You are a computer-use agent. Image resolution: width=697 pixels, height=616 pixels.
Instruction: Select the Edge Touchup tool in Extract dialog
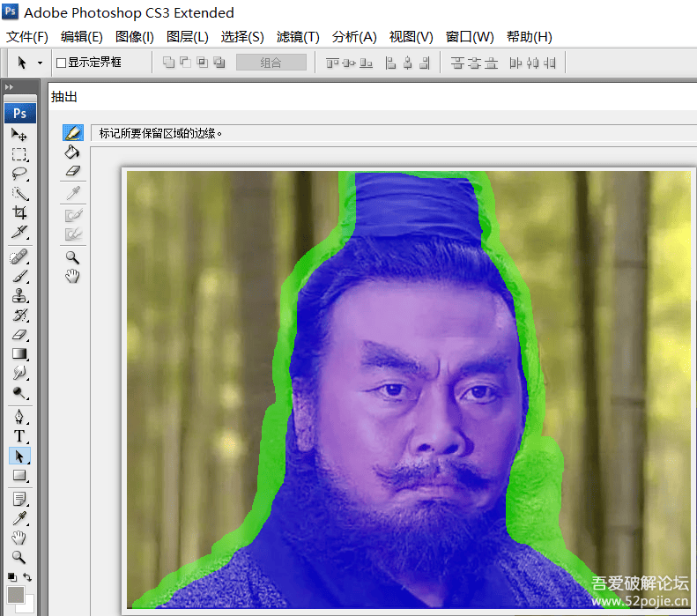pyautogui.click(x=73, y=234)
